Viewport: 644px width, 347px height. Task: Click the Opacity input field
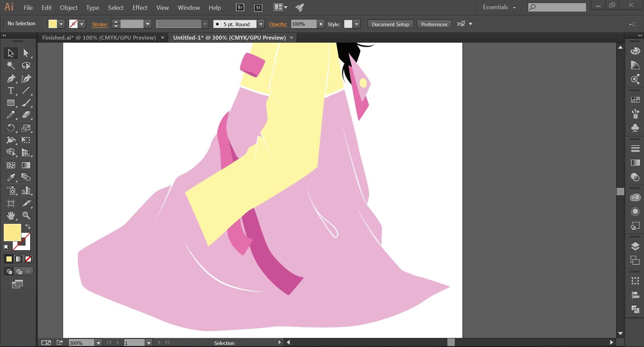[303, 24]
